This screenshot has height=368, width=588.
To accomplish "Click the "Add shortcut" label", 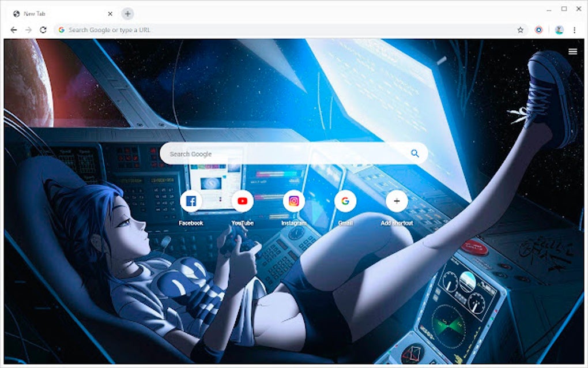I will click(x=397, y=223).
